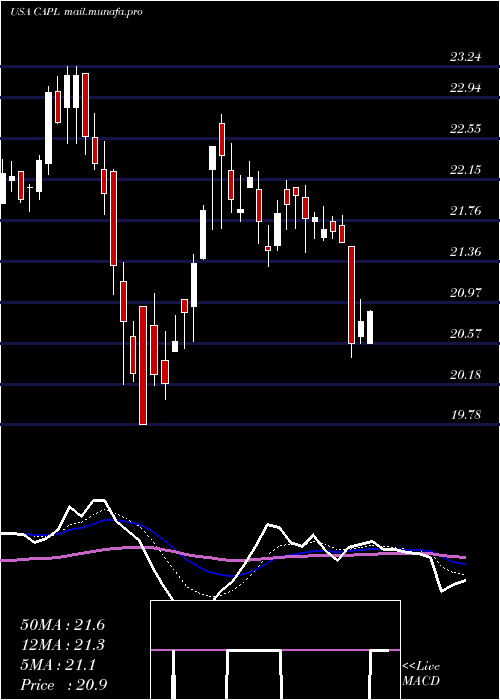
Task: Select the 21.36 price axis label
Action: pos(466,252)
